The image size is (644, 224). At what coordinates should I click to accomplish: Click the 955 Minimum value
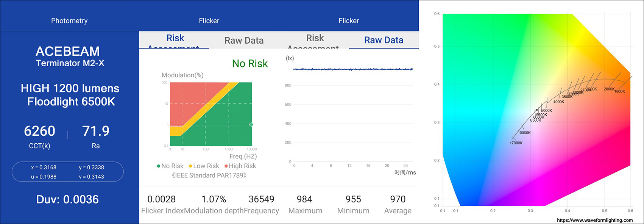[x=353, y=199]
